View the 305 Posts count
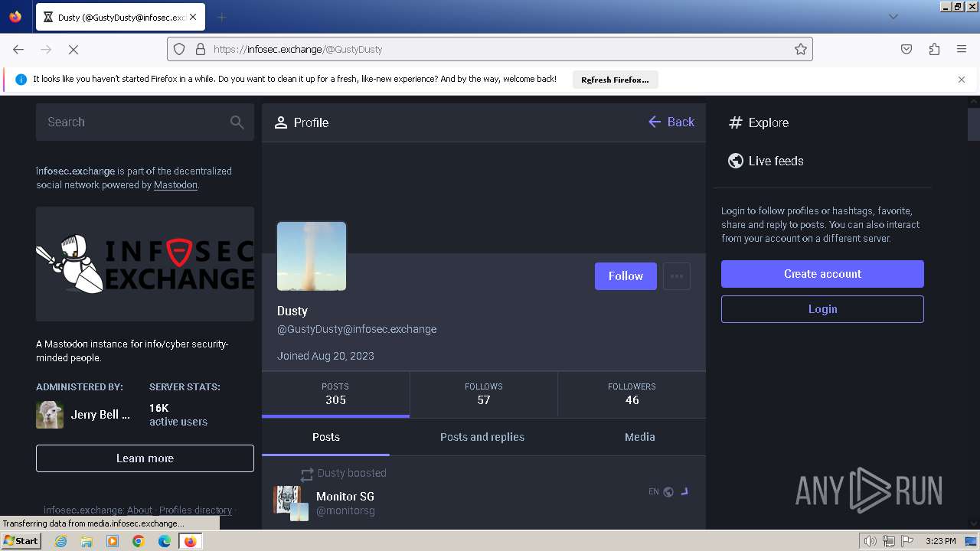The image size is (980, 551). coord(335,394)
